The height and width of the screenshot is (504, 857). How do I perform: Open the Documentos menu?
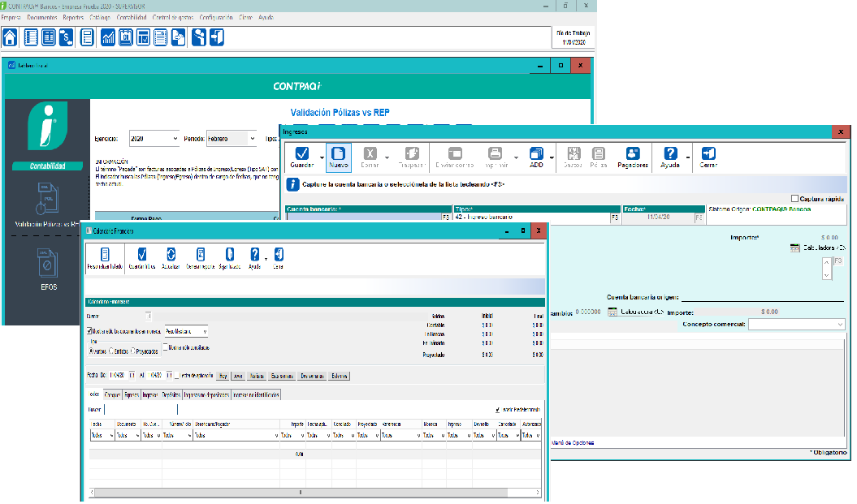pyautogui.click(x=42, y=18)
